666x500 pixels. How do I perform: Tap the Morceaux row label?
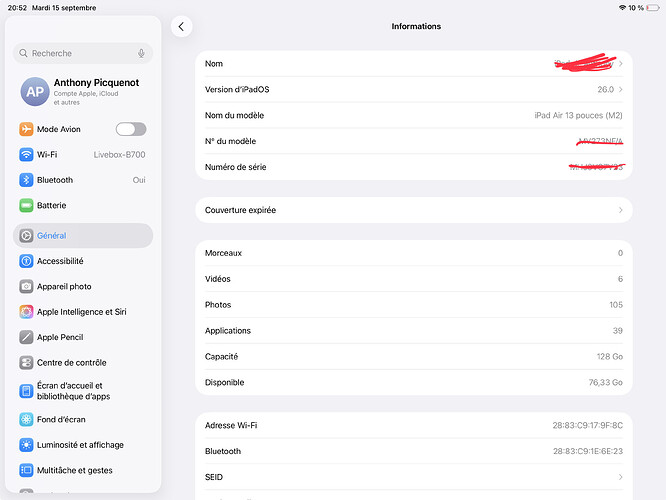(223, 253)
